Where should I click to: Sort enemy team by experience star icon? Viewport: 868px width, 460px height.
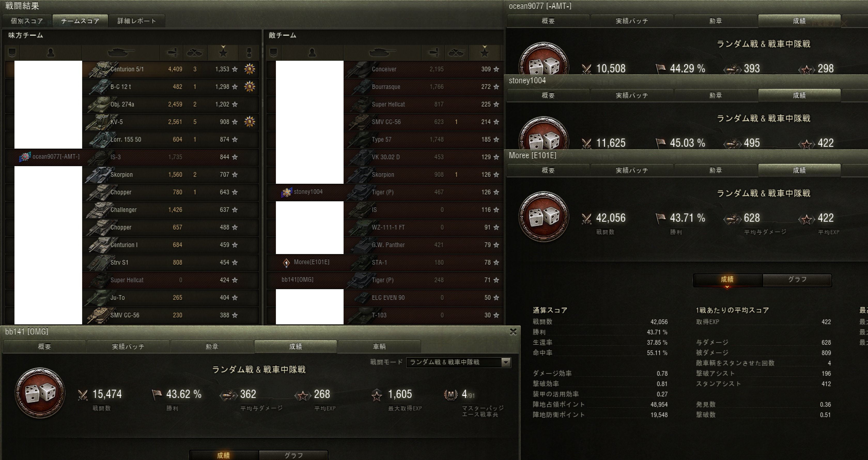[x=485, y=52]
